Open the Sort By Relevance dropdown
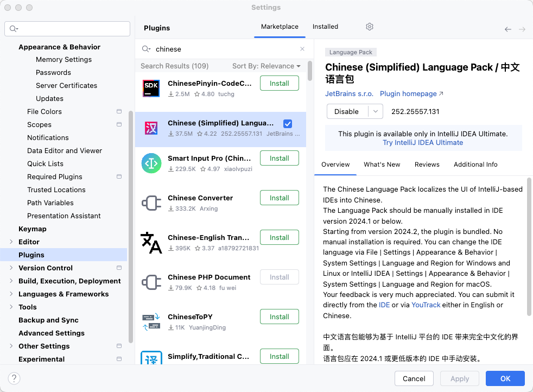 pyautogui.click(x=266, y=66)
